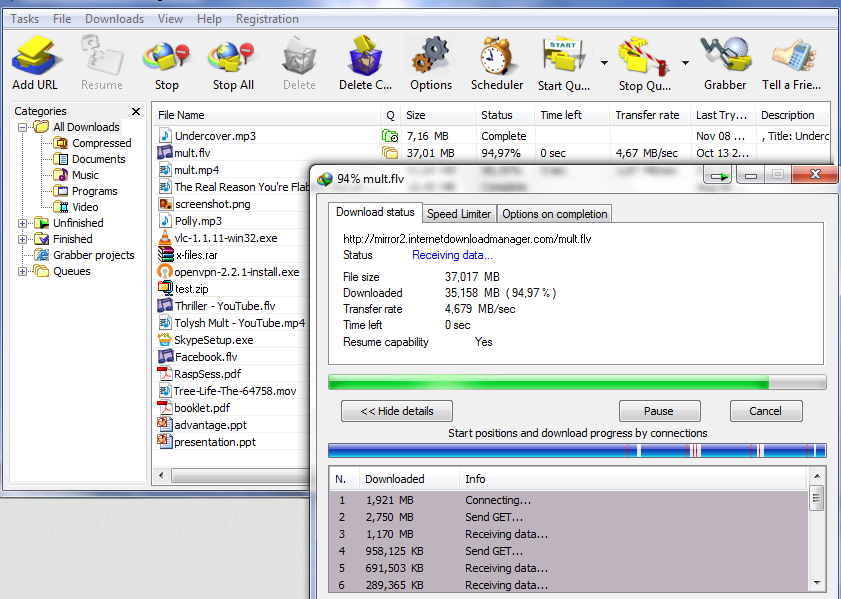Select the Documents category

[x=99, y=159]
